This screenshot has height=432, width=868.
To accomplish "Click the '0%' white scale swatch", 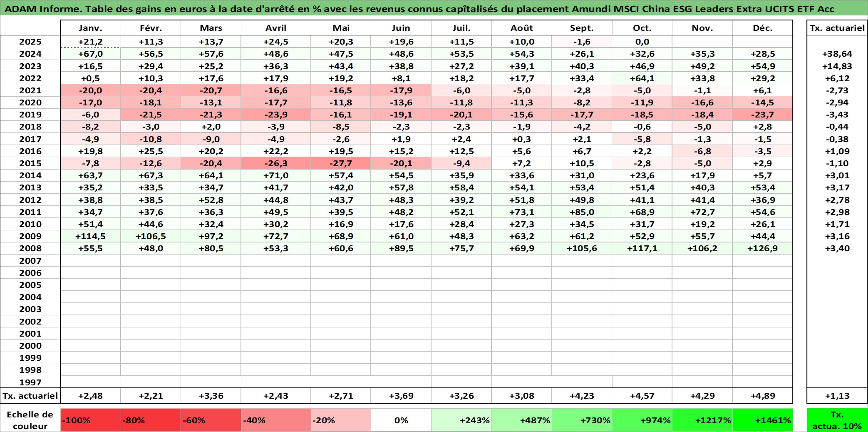I will click(401, 420).
